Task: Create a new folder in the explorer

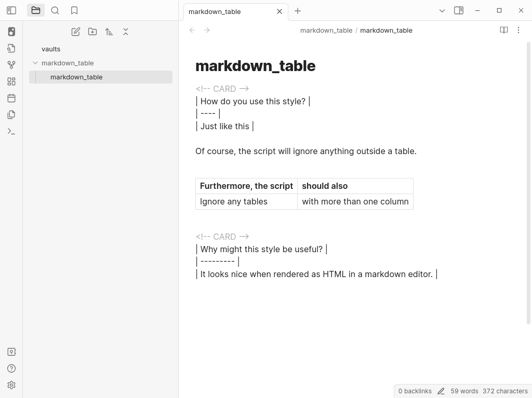Action: 92,32
